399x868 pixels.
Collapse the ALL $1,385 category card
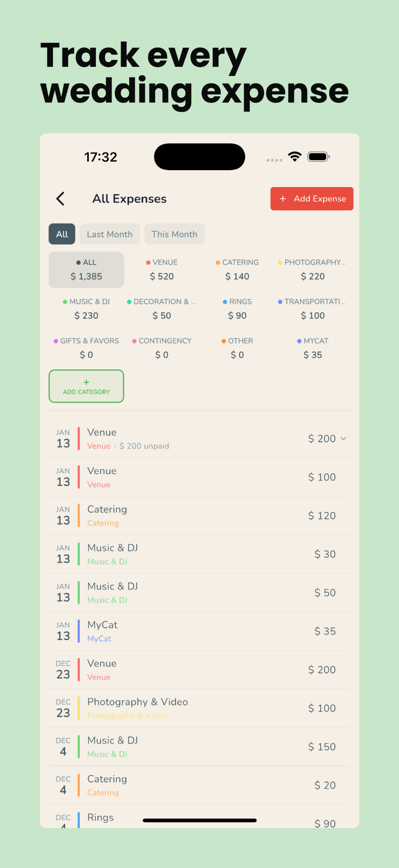(x=86, y=270)
